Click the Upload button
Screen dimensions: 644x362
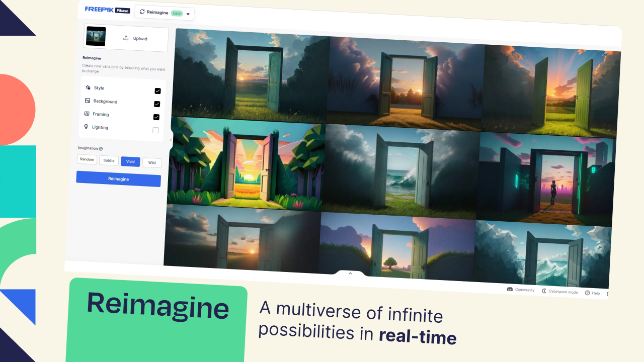pos(135,38)
